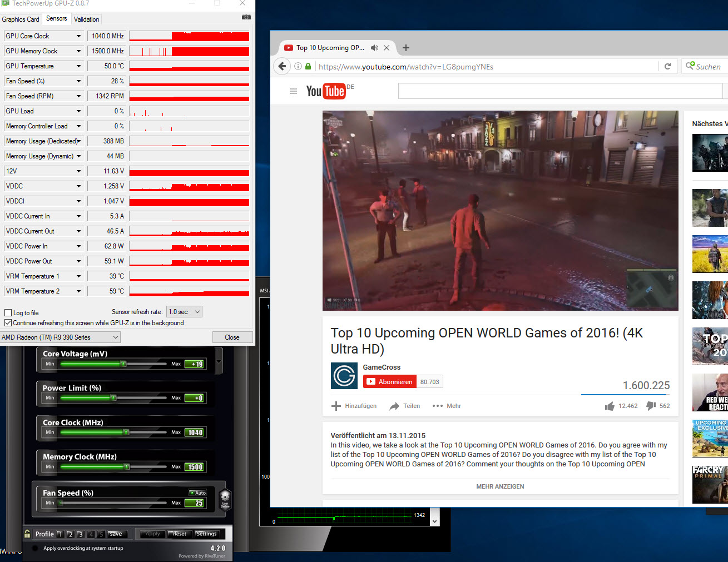Click the browser URL address bar
The width and height of the screenshot is (728, 562).
(487, 67)
